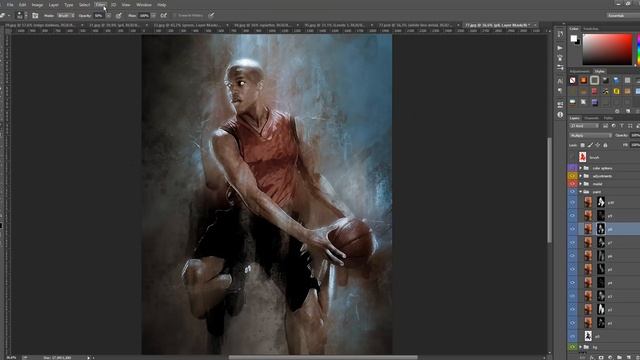Expand the color options group

click(581, 168)
